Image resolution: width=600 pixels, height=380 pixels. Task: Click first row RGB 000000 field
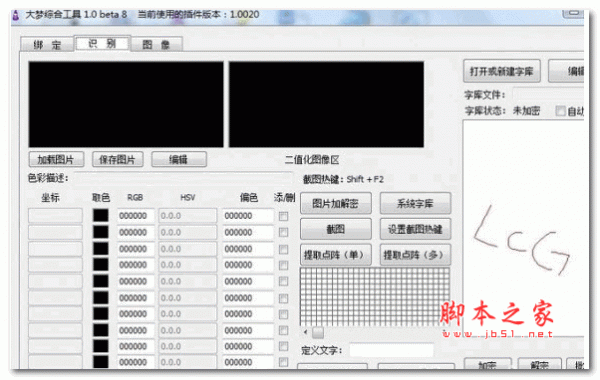point(136,216)
